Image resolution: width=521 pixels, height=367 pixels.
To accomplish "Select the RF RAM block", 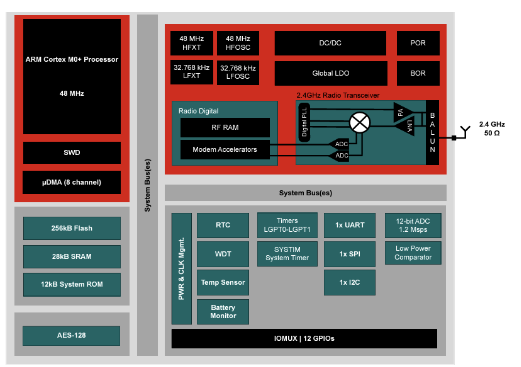I will [225, 128].
